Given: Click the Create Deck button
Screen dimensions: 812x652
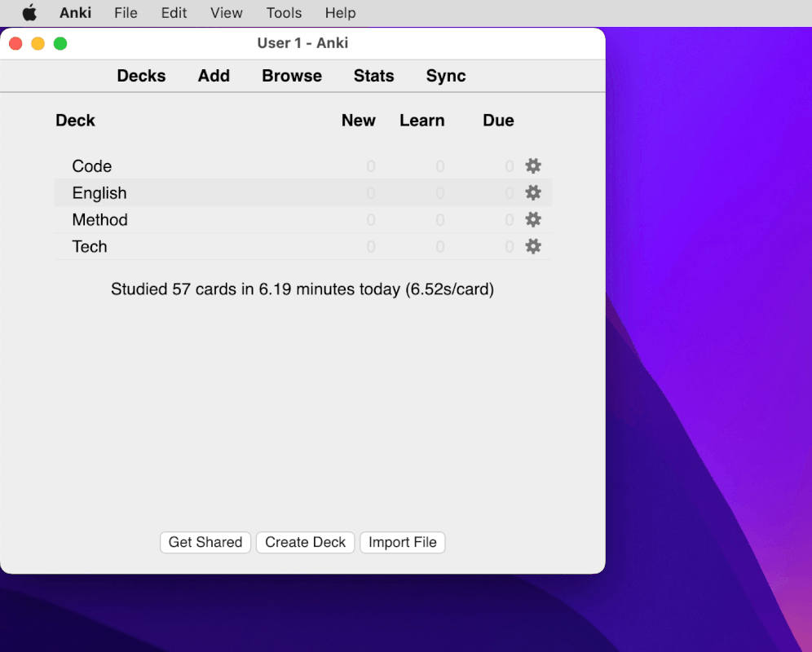Looking at the screenshot, I should pyautogui.click(x=305, y=542).
